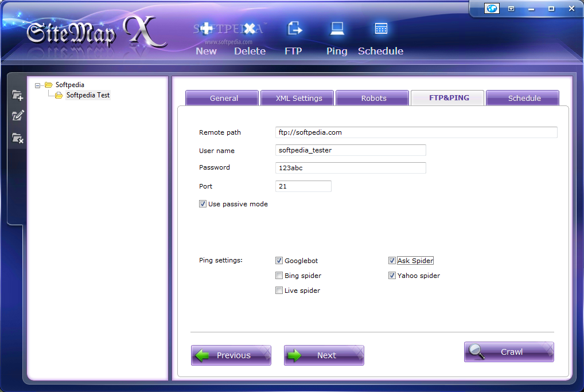Click the Next button
This screenshot has height=392, width=584.
324,355
